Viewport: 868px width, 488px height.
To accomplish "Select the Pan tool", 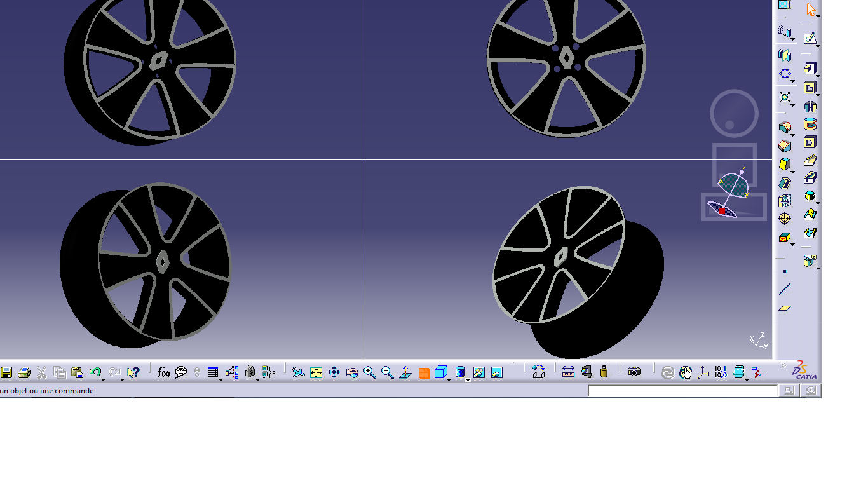I will [x=334, y=372].
